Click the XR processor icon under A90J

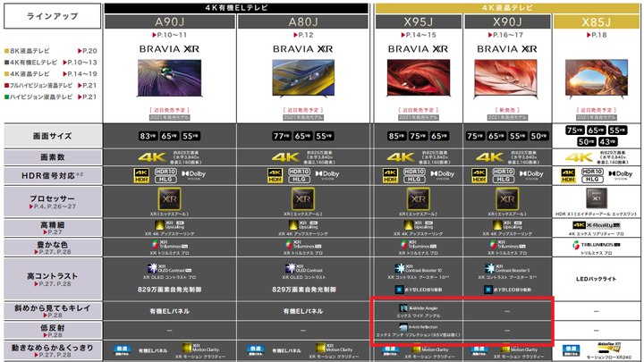coord(170,199)
